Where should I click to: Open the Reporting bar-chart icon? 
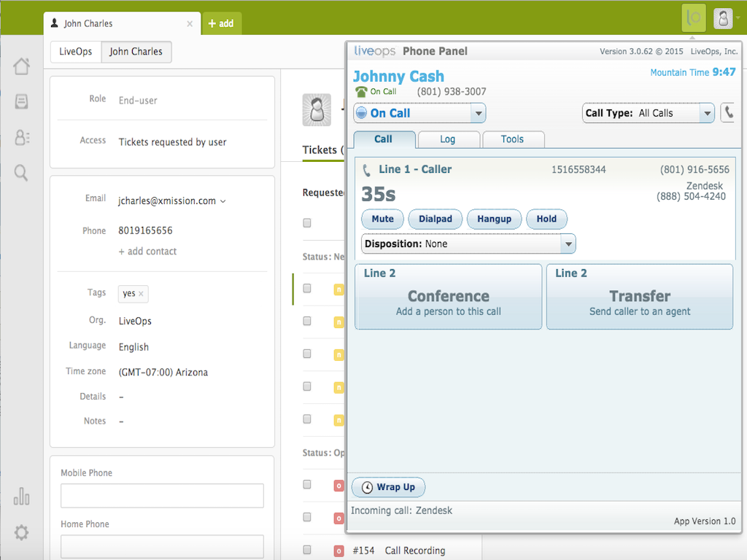[21, 497]
